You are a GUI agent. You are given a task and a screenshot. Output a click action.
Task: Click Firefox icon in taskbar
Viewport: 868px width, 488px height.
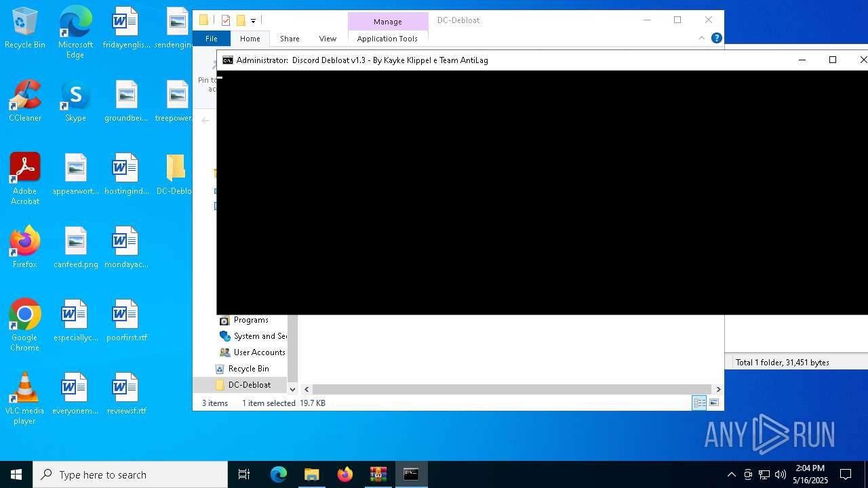click(345, 474)
